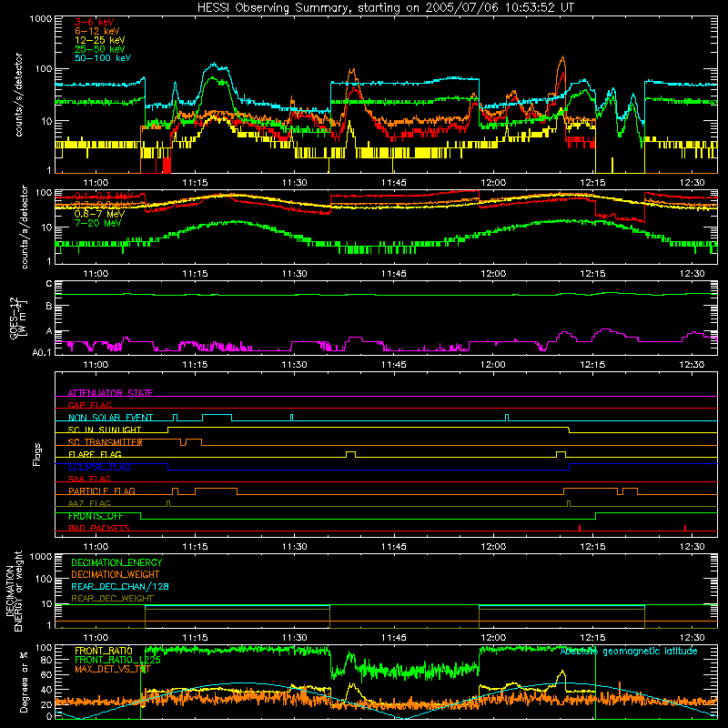Click the REAR_DEC_CHAN/128 legend label
This screenshot has width=728, height=728.
(120, 586)
